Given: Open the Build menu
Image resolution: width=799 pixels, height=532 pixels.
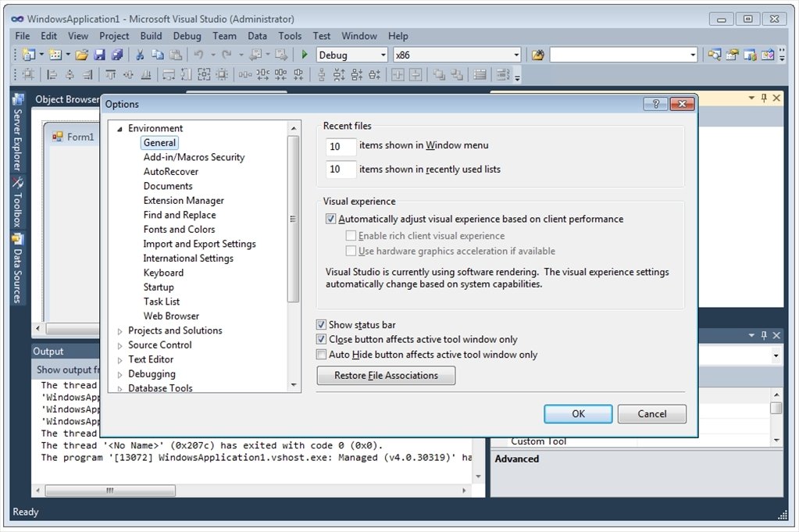Looking at the screenshot, I should click(x=151, y=35).
